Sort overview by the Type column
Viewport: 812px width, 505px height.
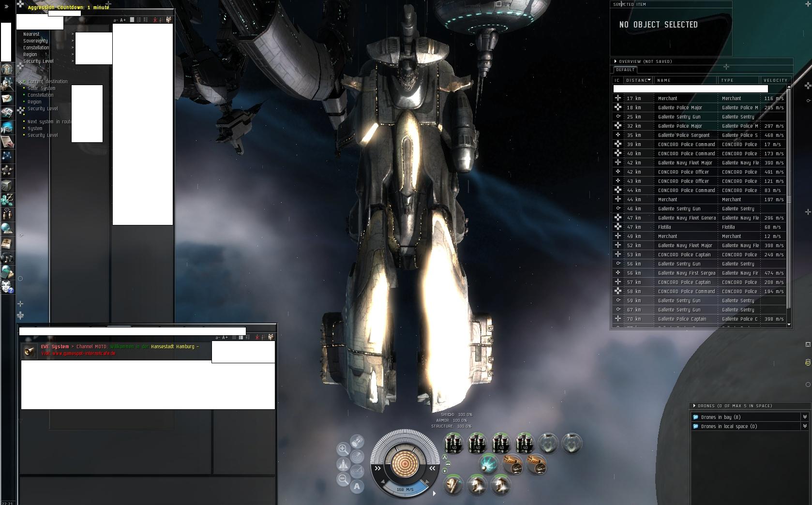[x=738, y=80]
